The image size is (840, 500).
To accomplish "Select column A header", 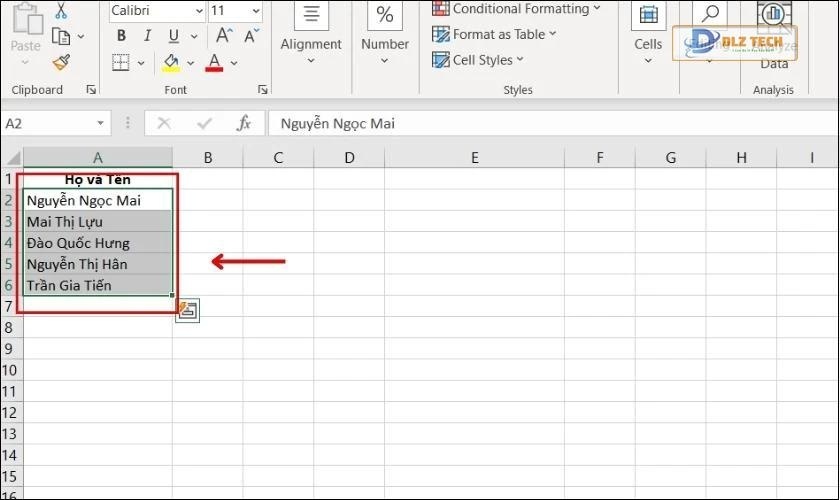I will pyautogui.click(x=98, y=158).
